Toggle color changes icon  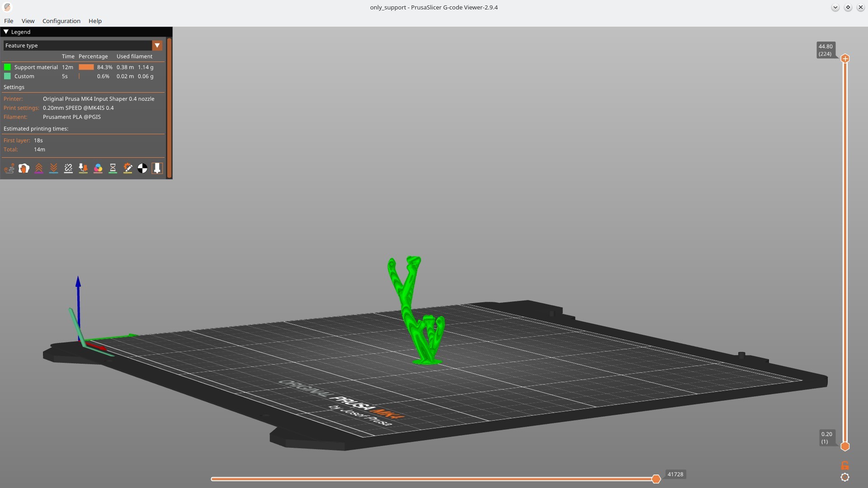[x=98, y=169]
